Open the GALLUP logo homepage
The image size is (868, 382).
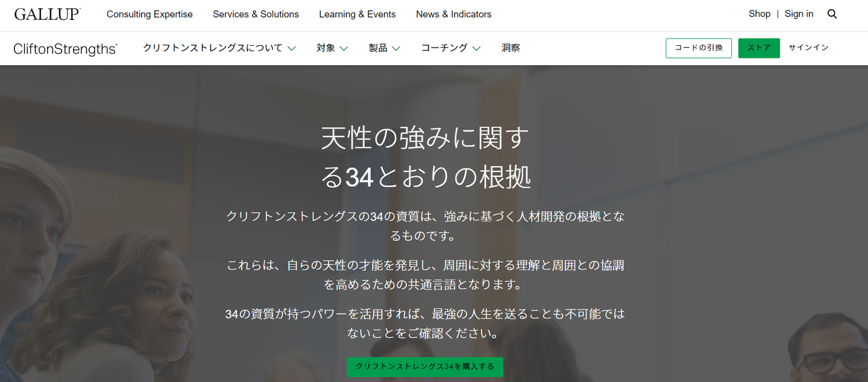click(x=47, y=14)
